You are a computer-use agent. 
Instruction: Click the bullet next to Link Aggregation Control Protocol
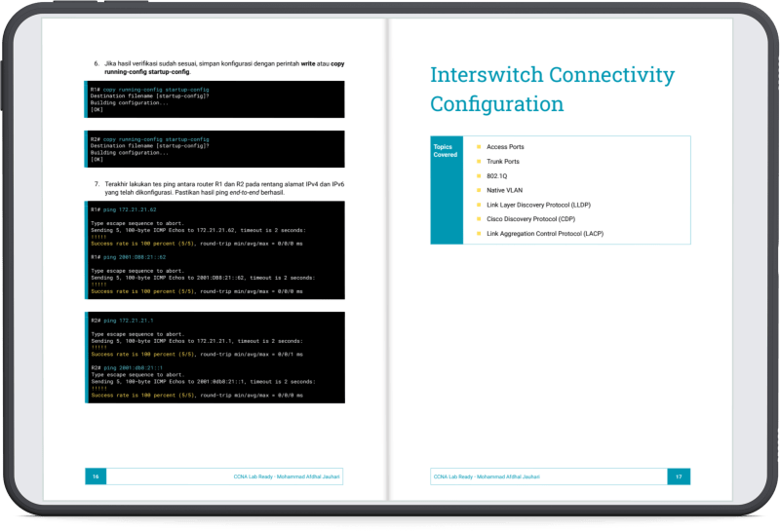click(x=479, y=235)
